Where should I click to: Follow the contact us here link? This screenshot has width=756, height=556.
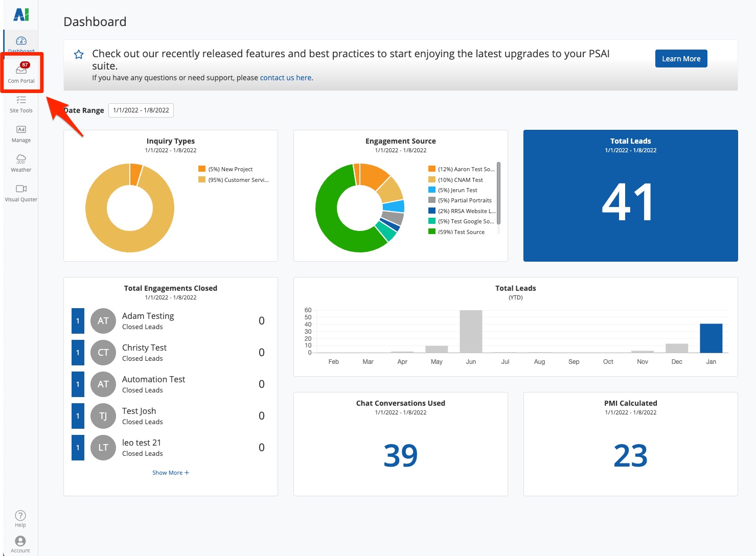pyautogui.click(x=286, y=78)
